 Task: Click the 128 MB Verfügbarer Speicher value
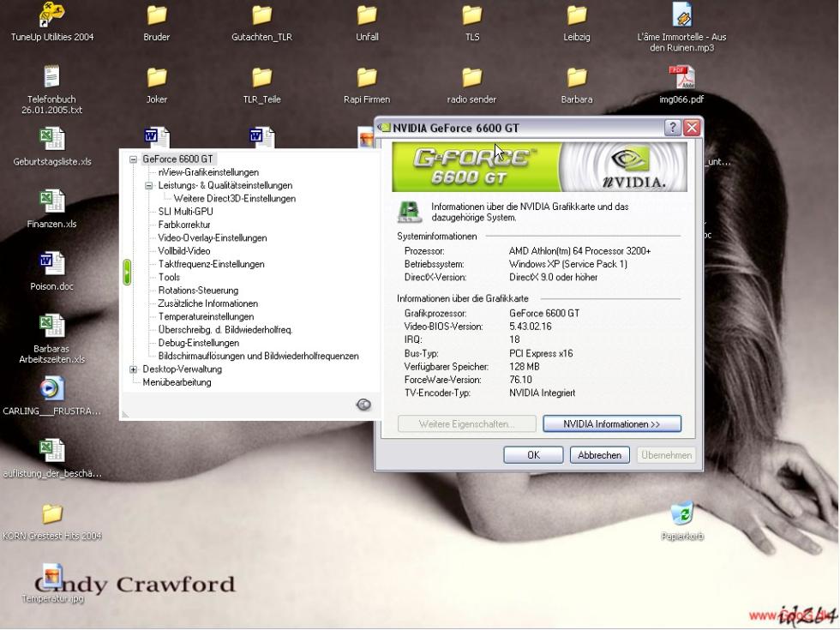click(x=524, y=367)
